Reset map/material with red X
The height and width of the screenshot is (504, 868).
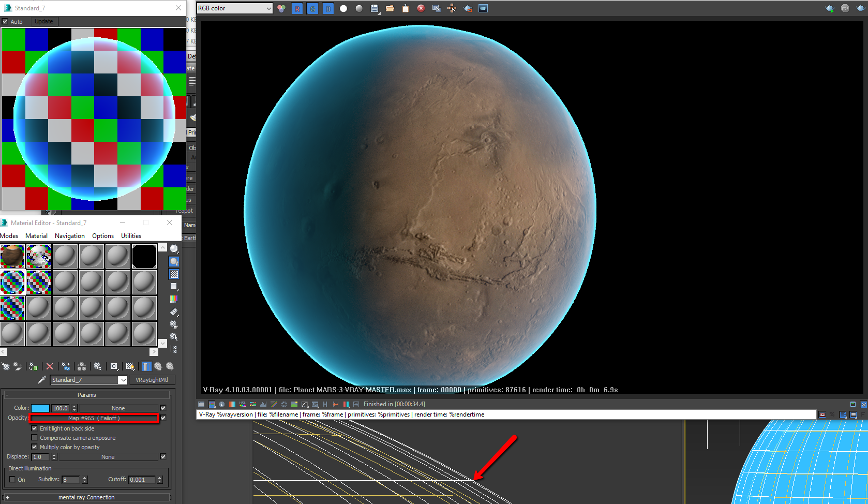(50, 366)
